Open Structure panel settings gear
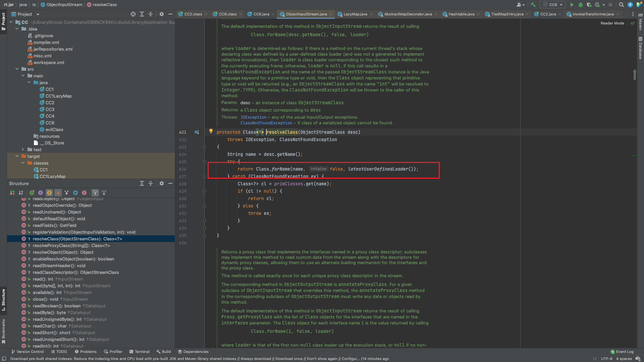The width and height of the screenshot is (644, 362). pyautogui.click(x=162, y=183)
